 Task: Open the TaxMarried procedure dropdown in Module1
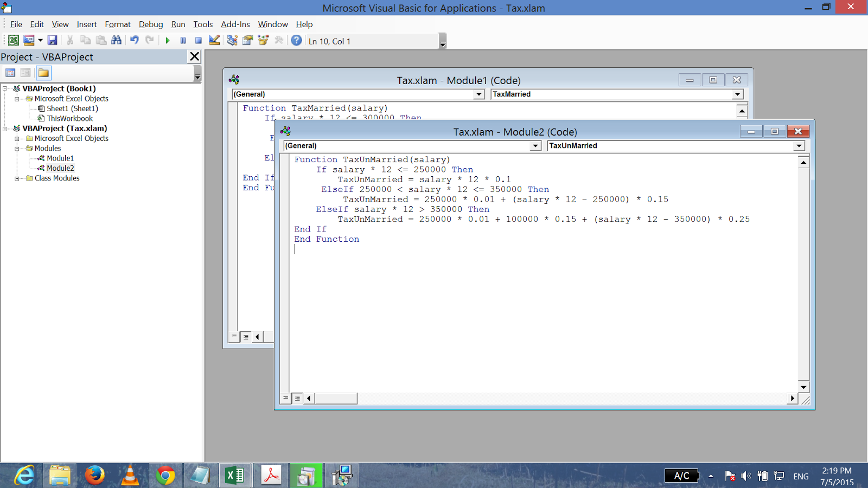737,94
